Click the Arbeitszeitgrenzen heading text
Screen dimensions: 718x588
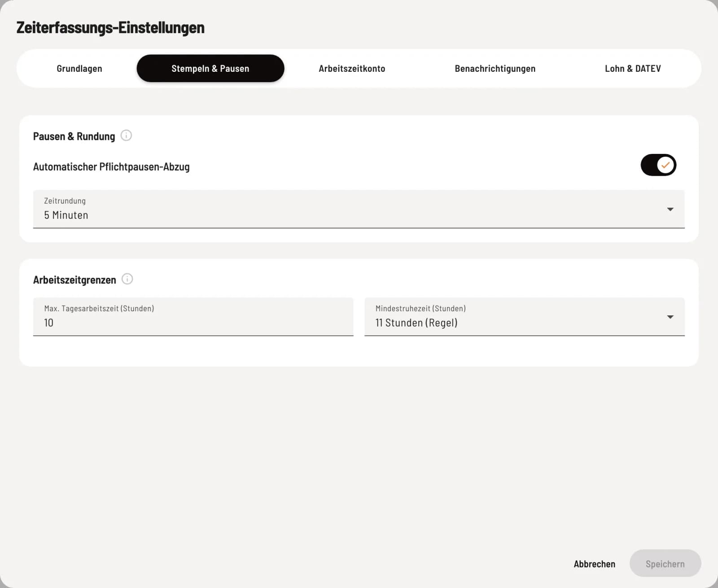click(74, 280)
